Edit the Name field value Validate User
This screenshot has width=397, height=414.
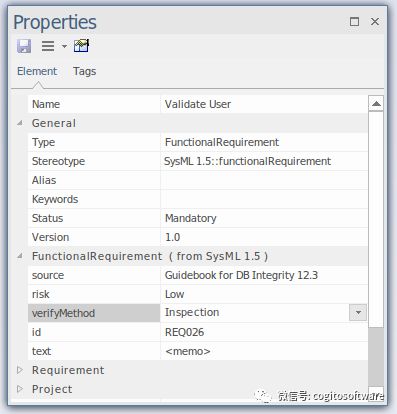click(x=264, y=104)
